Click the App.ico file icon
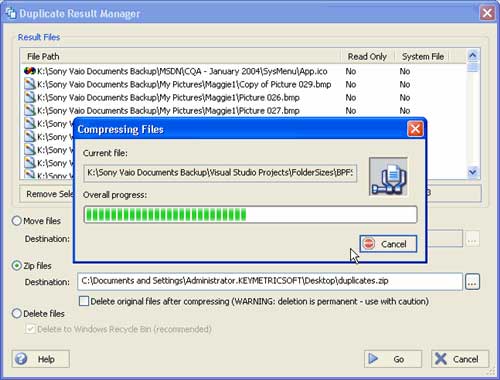500x380 pixels. pyautogui.click(x=30, y=71)
